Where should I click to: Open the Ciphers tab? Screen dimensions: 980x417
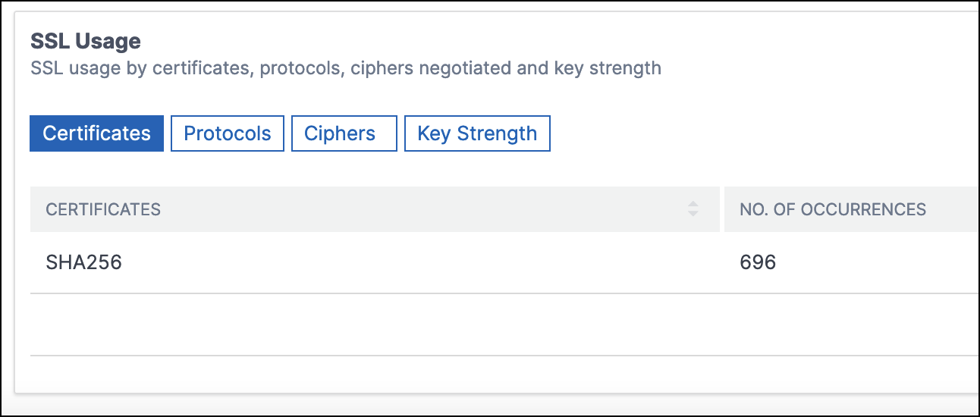(344, 133)
